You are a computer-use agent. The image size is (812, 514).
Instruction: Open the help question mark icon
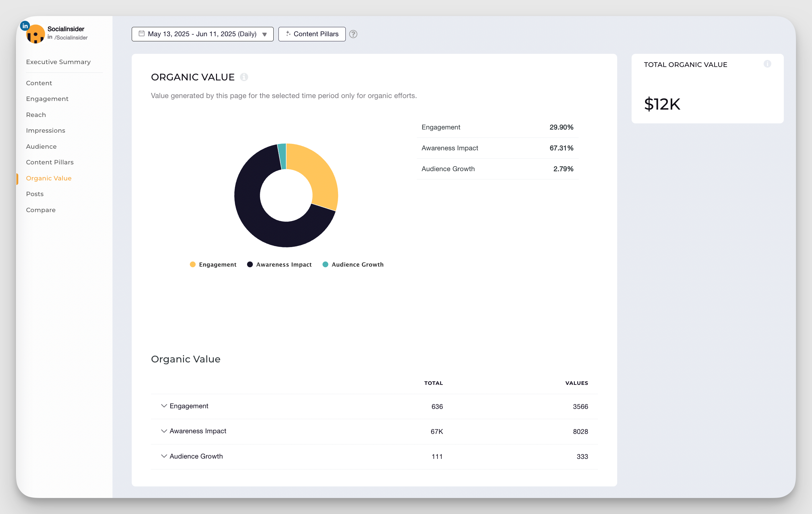(x=353, y=34)
